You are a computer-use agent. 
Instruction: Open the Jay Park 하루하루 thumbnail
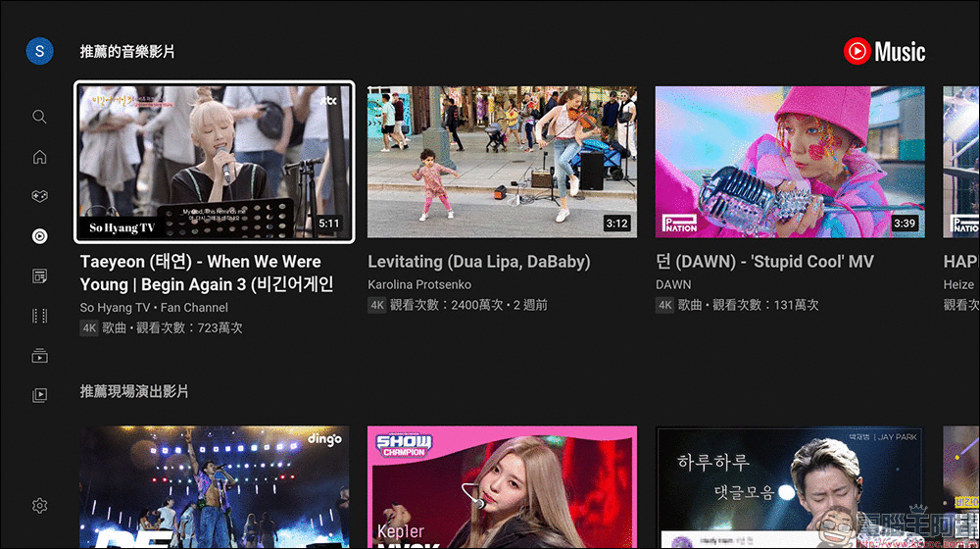(x=790, y=487)
